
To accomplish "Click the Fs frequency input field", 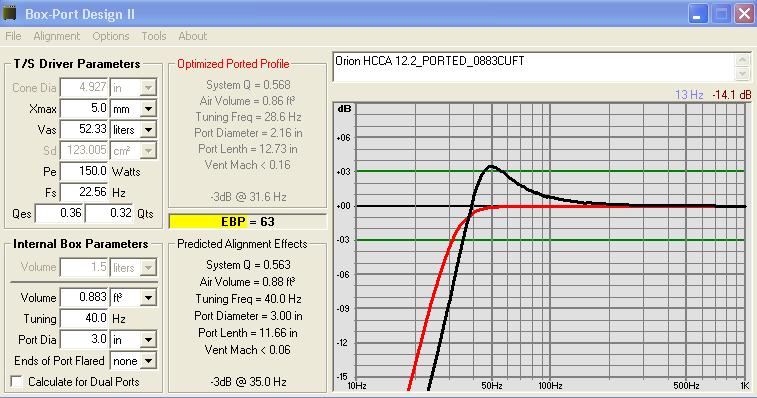I will (x=84, y=192).
